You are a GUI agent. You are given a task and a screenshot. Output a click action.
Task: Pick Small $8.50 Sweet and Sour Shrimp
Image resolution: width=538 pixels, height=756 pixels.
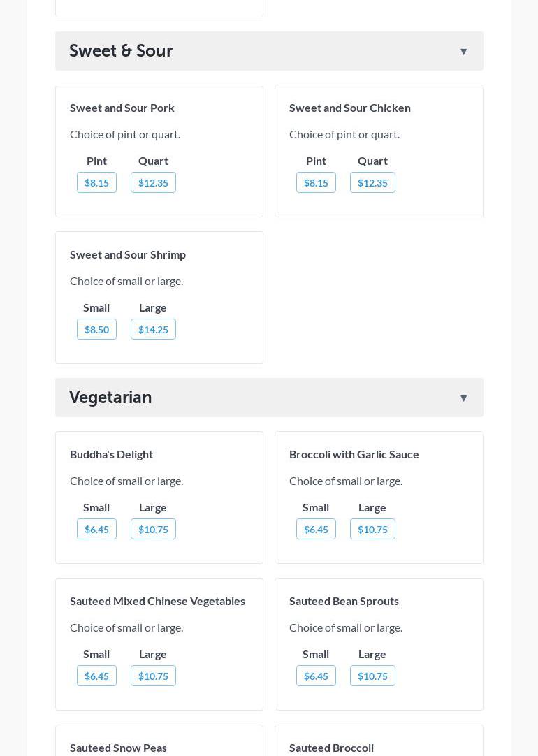[96, 330]
